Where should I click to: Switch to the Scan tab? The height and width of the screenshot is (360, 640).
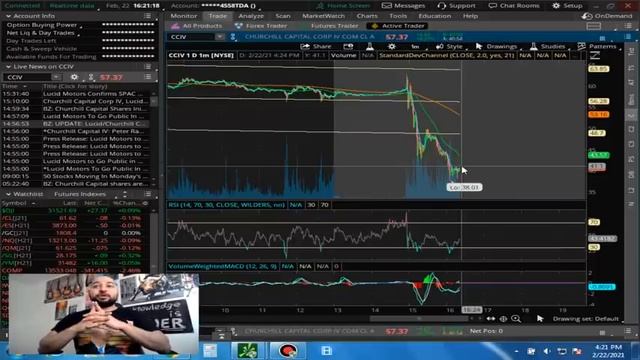(282, 16)
